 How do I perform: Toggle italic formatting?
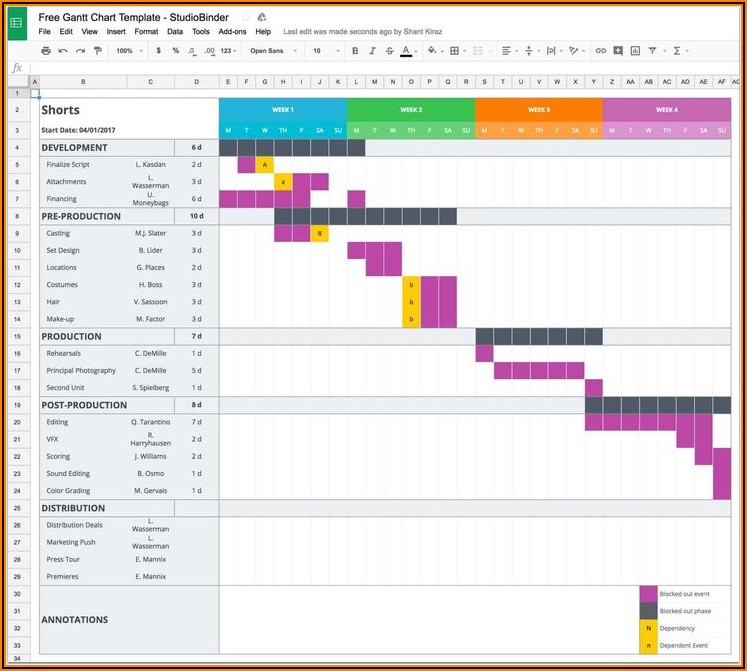coord(372,51)
